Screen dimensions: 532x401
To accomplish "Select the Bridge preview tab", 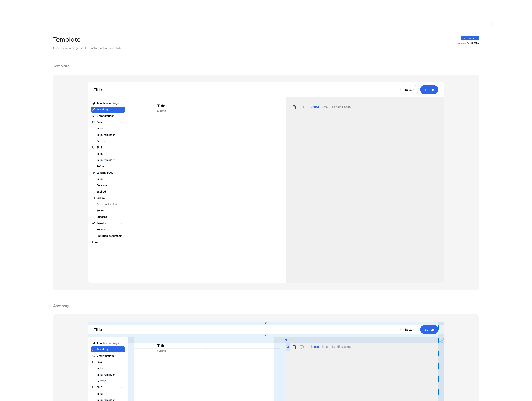I will [x=315, y=107].
